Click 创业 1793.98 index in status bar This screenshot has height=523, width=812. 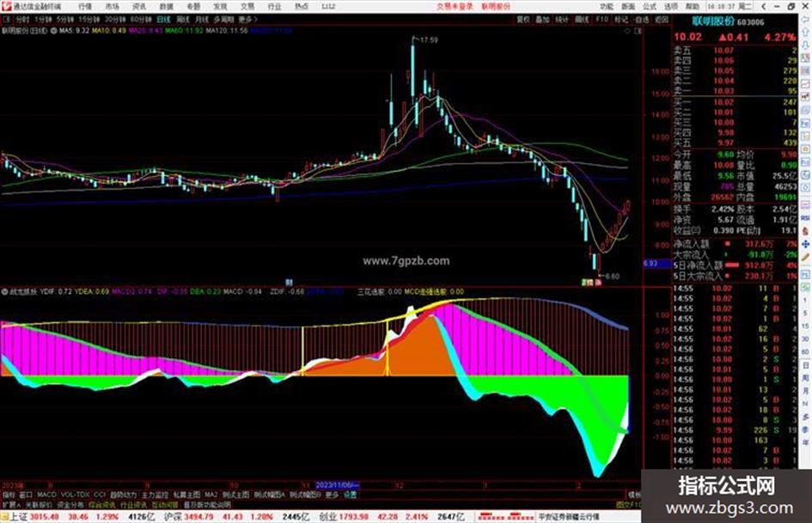tap(344, 517)
